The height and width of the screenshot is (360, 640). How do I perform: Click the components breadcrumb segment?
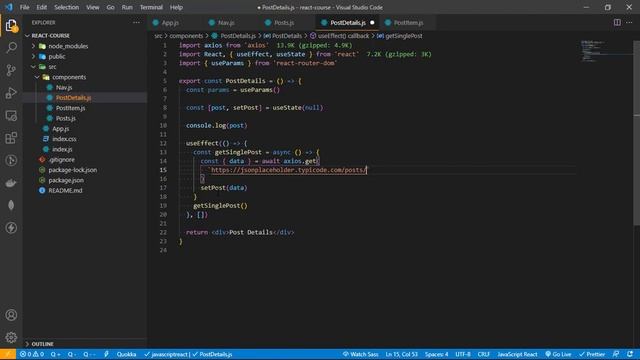[x=186, y=36]
